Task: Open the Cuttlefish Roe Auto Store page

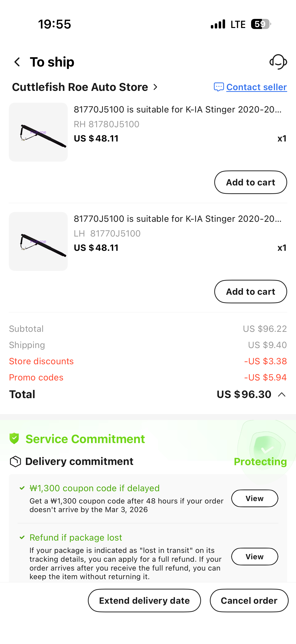Action: (x=80, y=87)
